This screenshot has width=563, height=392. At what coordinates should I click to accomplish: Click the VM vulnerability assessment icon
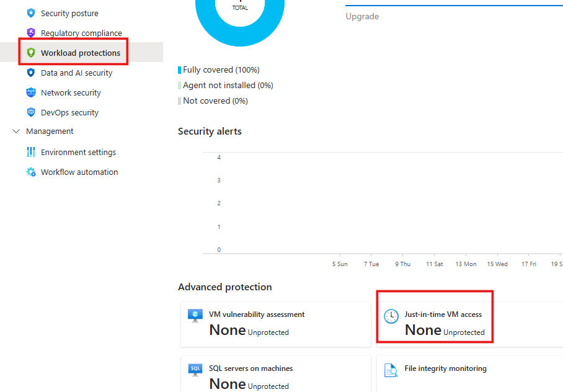coord(195,316)
